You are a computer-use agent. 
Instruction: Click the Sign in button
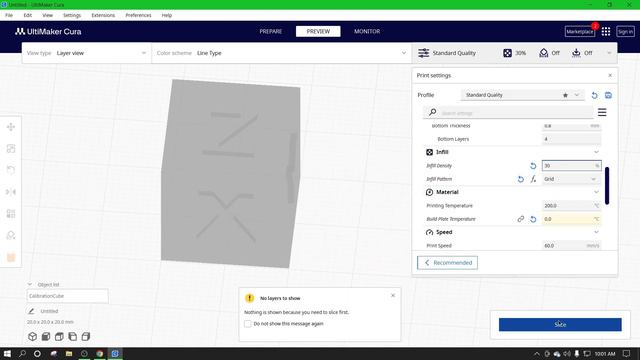point(625,31)
